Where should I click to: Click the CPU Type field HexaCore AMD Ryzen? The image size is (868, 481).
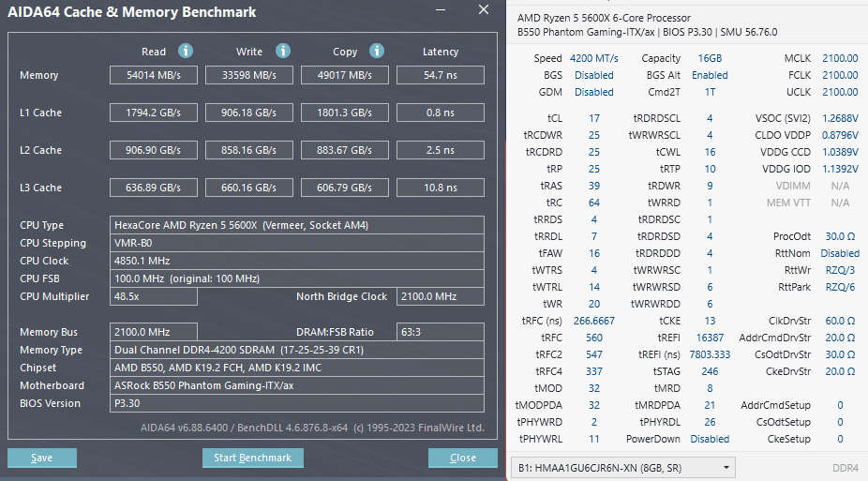(x=297, y=225)
